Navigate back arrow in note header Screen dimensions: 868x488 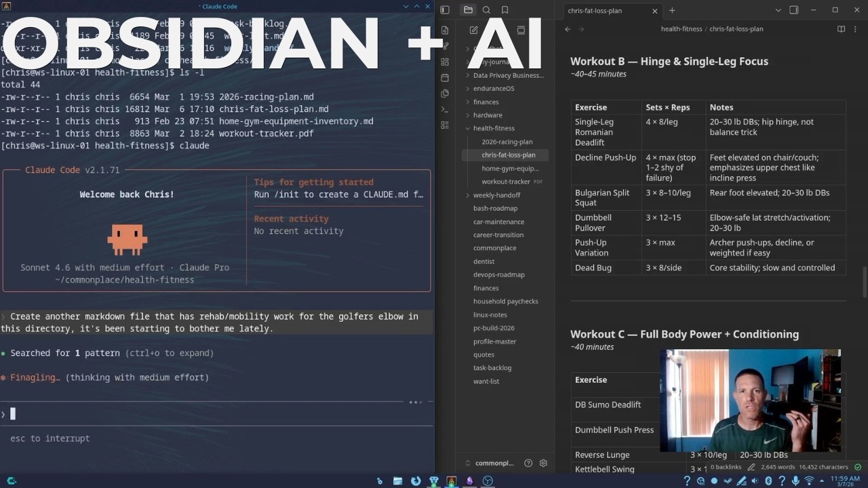[x=568, y=29]
